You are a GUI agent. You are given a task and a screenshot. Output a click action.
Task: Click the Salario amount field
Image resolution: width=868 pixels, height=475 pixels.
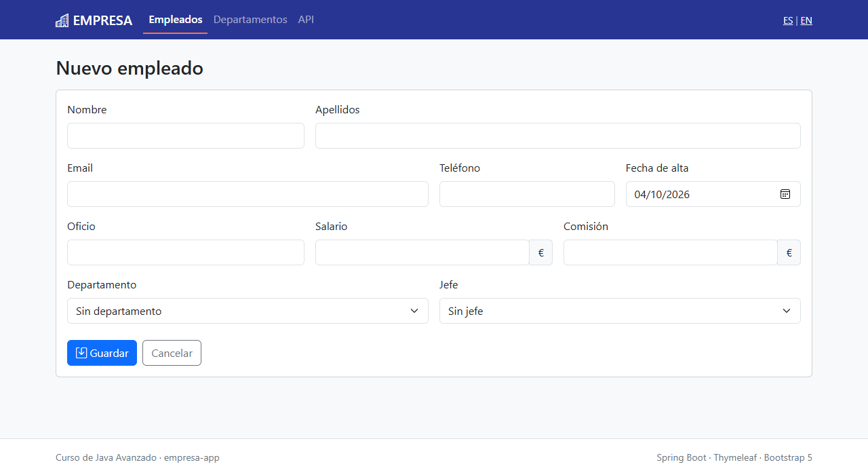point(422,252)
